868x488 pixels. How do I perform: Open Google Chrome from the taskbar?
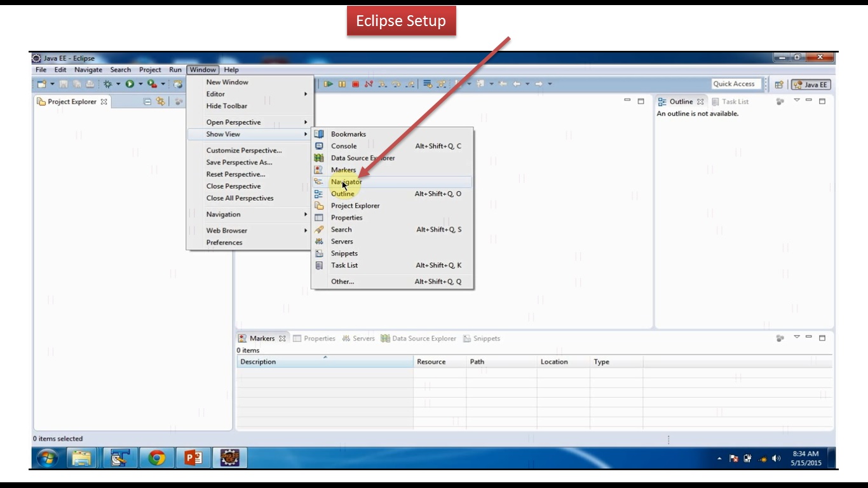[157, 458]
